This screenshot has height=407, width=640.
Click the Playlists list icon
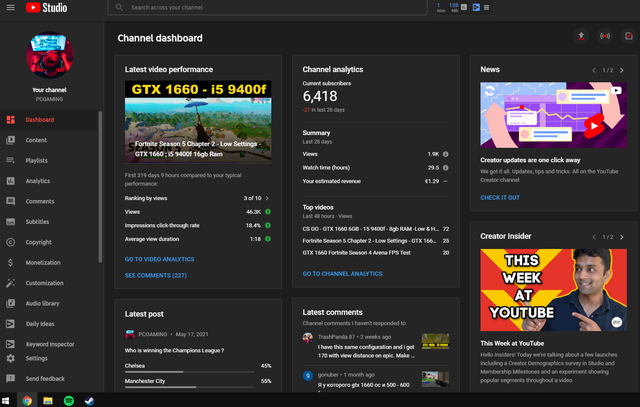[x=11, y=160]
